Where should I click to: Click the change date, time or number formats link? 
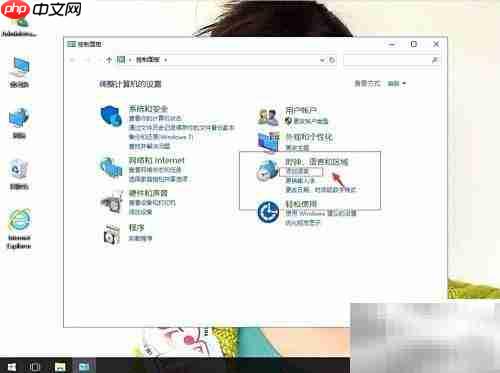pyautogui.click(x=321, y=190)
